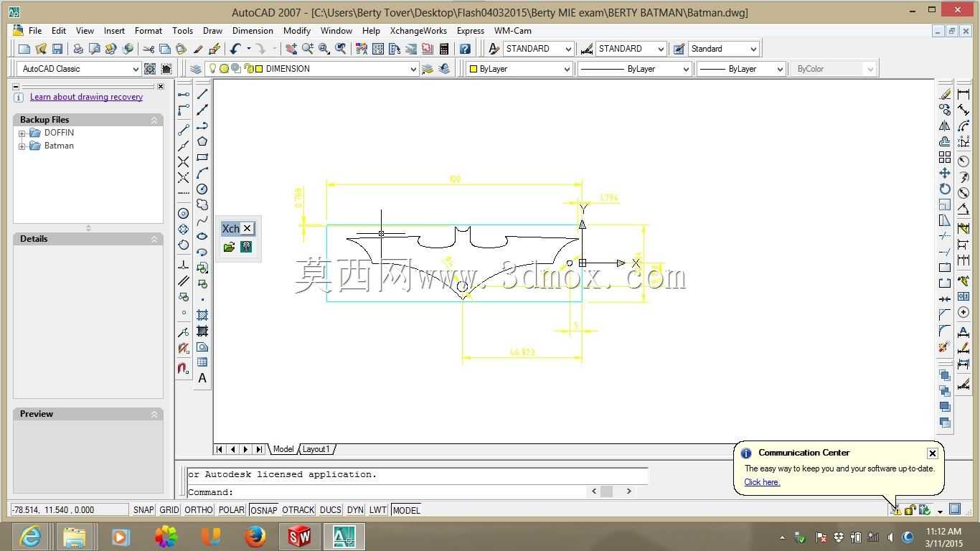Select the Polygon draw tool

pos(202,141)
